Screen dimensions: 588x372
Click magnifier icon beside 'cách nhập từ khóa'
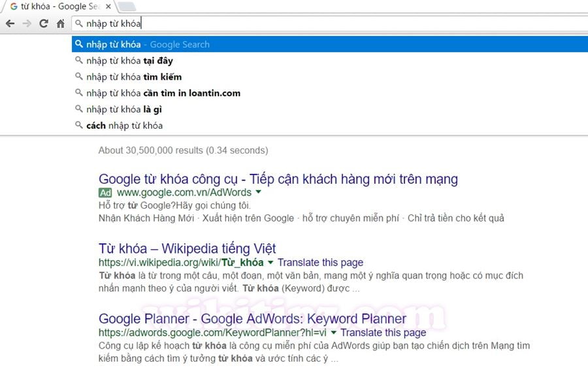pyautogui.click(x=79, y=125)
